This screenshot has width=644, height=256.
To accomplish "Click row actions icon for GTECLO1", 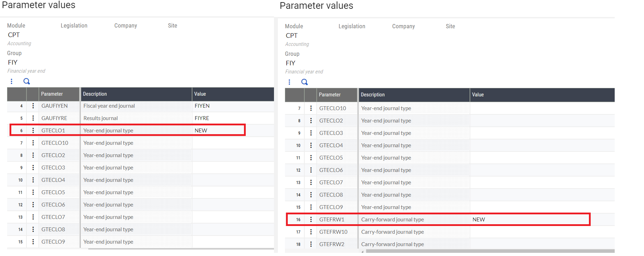I will point(33,131).
